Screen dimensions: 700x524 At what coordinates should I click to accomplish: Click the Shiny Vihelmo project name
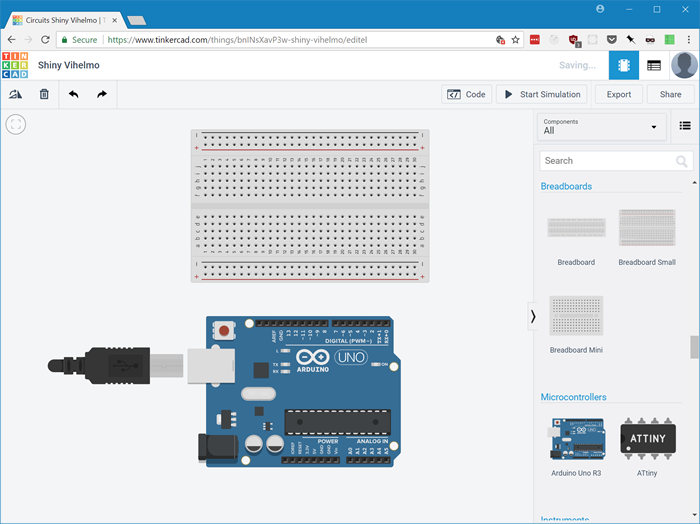pyautogui.click(x=69, y=65)
